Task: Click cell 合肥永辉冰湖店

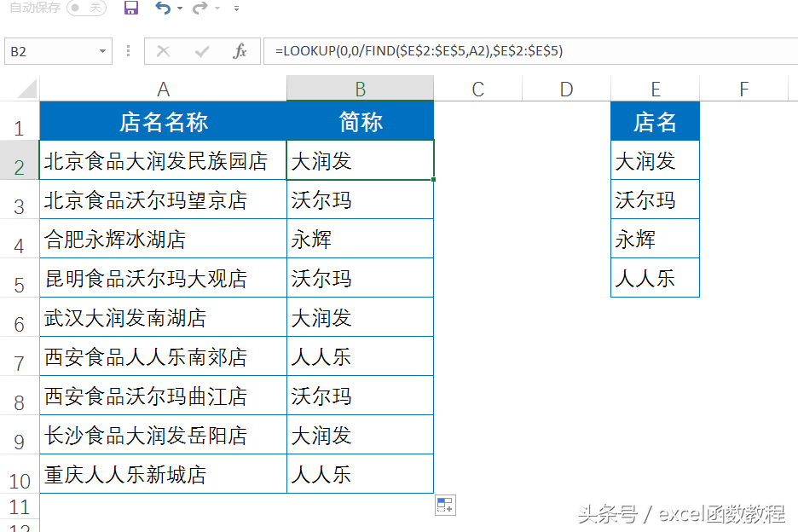Action: 164,239
